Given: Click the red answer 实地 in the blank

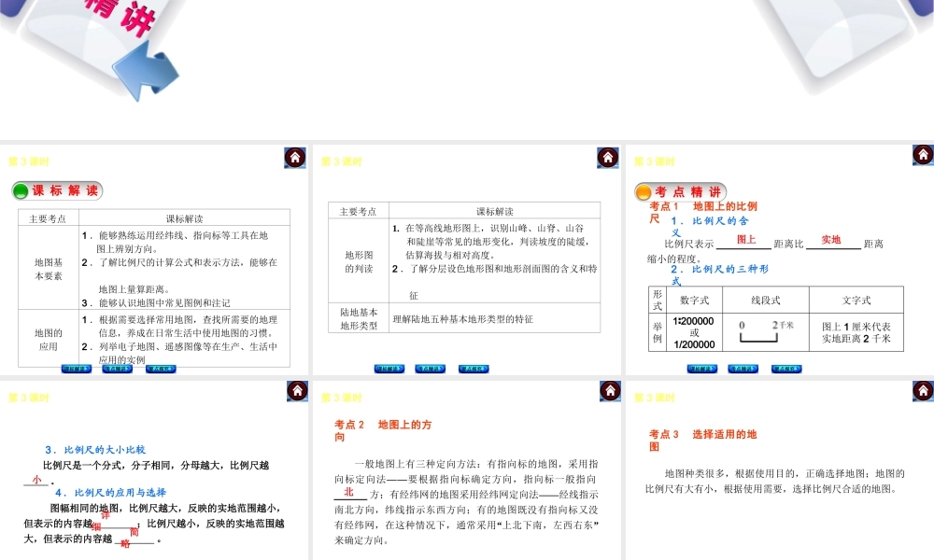Looking at the screenshot, I should [831, 239].
